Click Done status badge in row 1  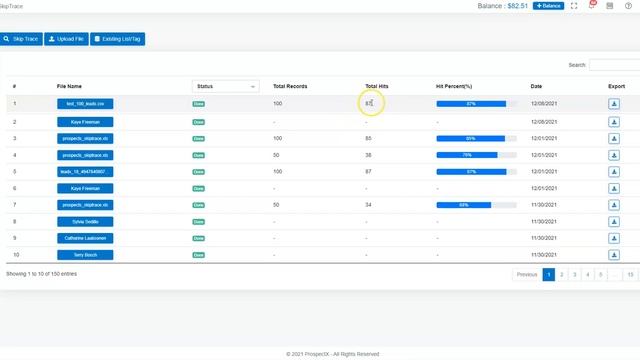pyautogui.click(x=198, y=104)
